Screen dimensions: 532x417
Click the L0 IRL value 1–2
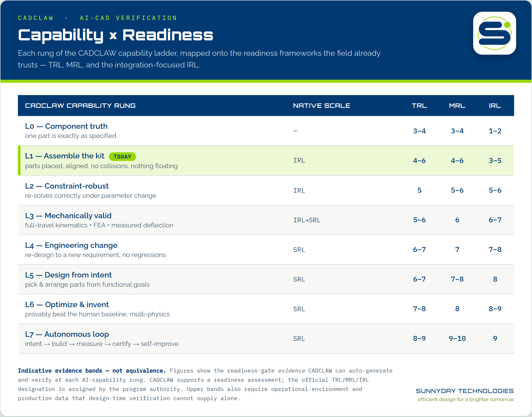495,131
